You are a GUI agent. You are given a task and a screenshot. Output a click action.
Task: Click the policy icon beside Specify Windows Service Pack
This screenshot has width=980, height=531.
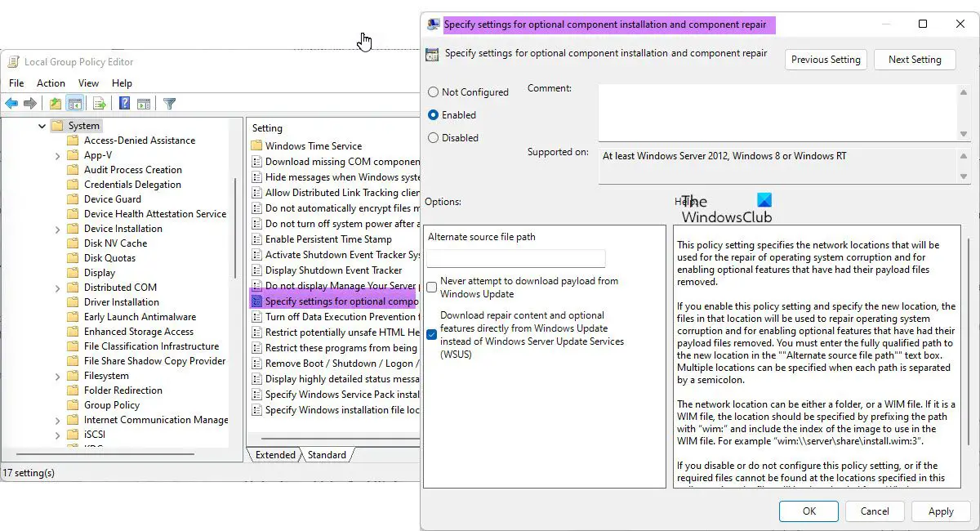point(256,395)
